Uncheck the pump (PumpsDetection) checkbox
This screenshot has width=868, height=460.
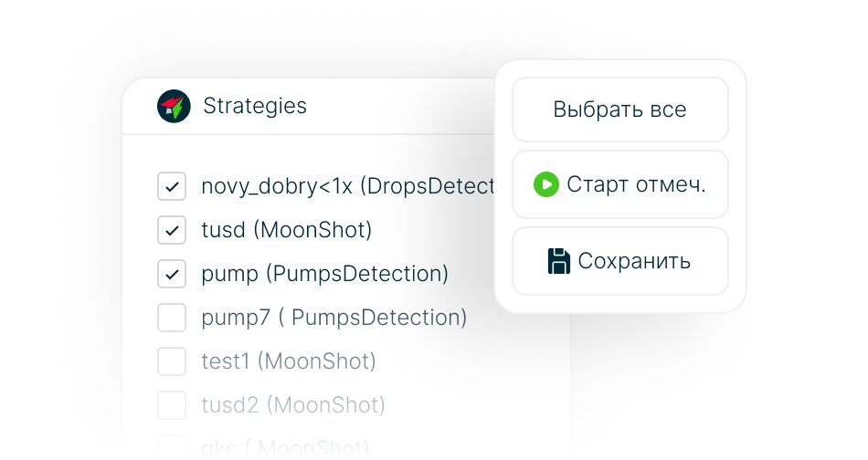[x=172, y=274]
